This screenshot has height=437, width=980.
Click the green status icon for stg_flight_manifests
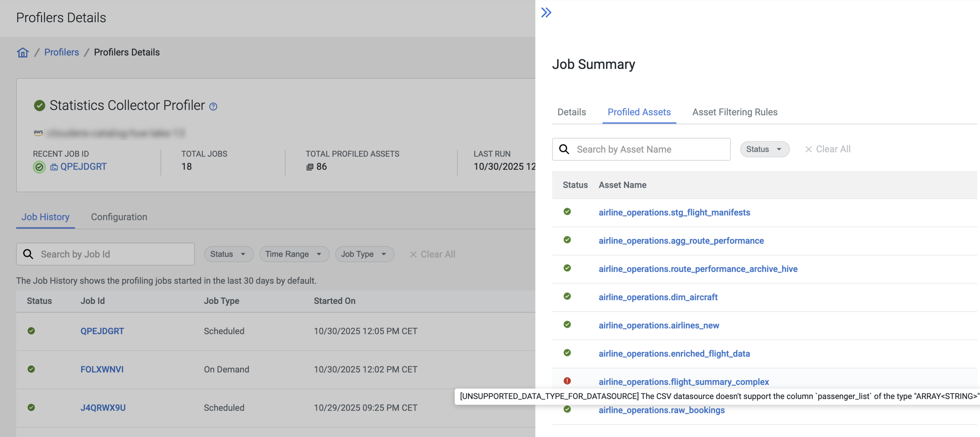click(567, 212)
